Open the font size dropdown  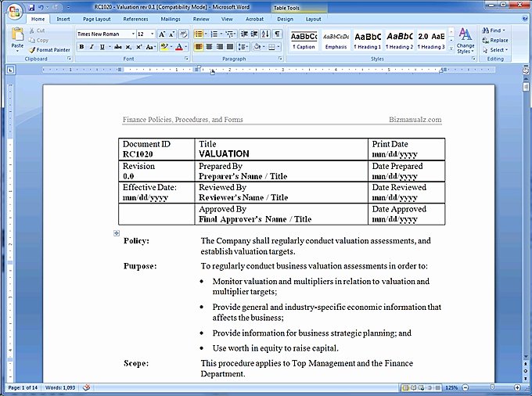(152, 34)
